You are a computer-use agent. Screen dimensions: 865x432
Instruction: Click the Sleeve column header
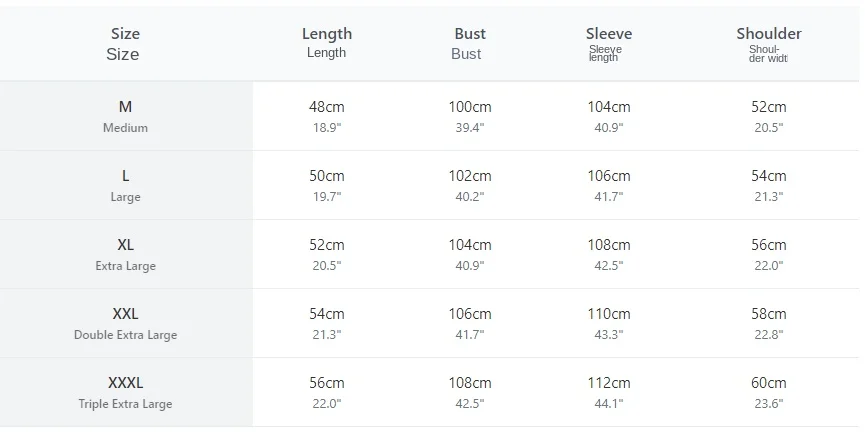click(x=608, y=44)
